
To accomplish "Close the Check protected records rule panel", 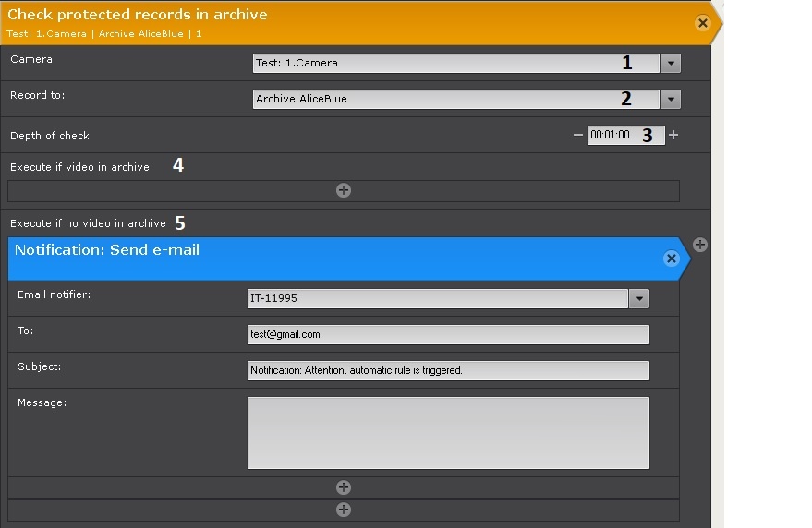I will [703, 23].
